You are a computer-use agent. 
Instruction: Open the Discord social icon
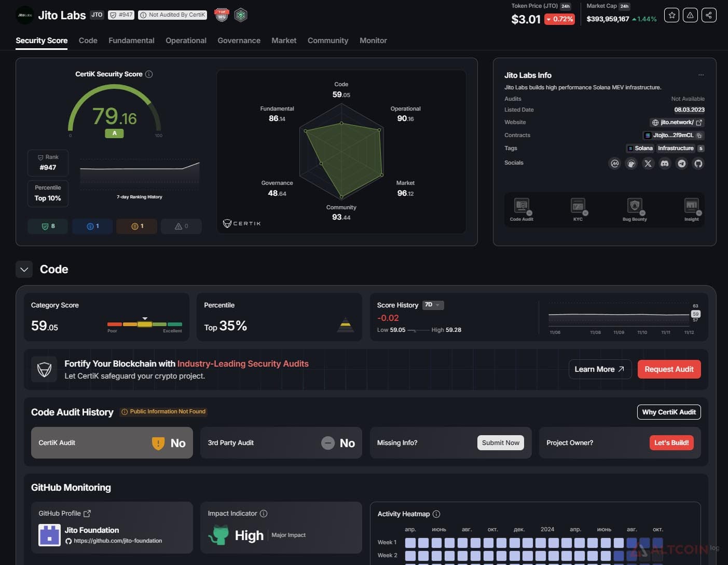(665, 164)
